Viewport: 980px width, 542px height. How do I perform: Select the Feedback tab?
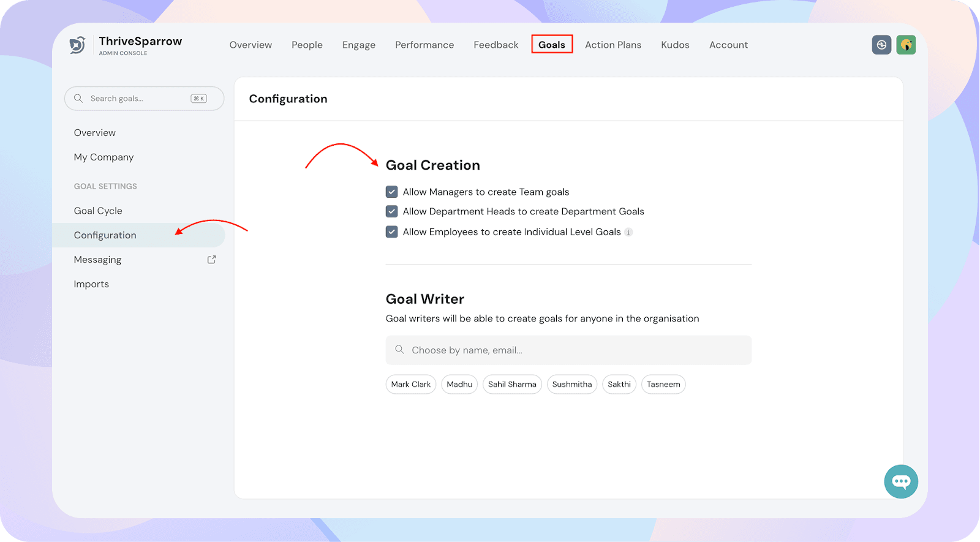496,45
